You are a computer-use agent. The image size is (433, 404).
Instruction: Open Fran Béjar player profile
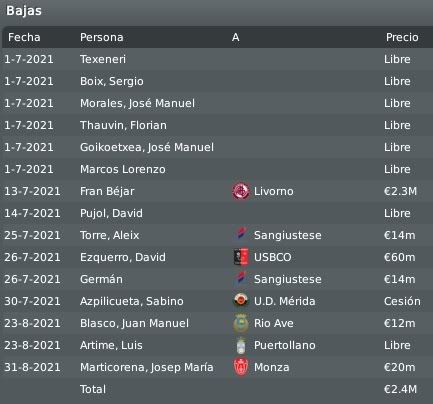point(107,192)
